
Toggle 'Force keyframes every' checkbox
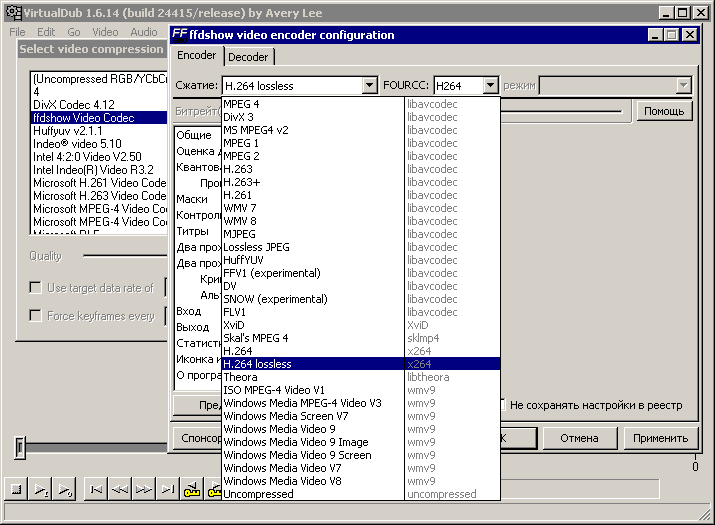[x=36, y=316]
